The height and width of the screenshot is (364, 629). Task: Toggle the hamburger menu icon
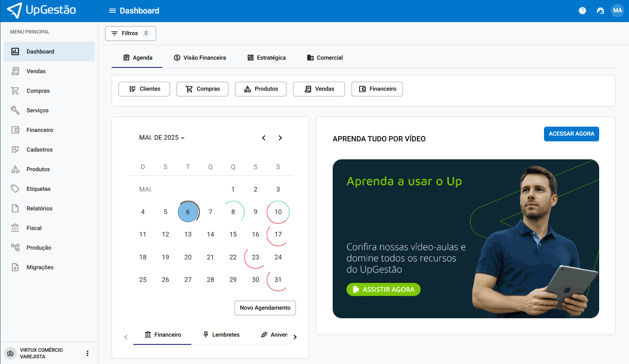(112, 11)
